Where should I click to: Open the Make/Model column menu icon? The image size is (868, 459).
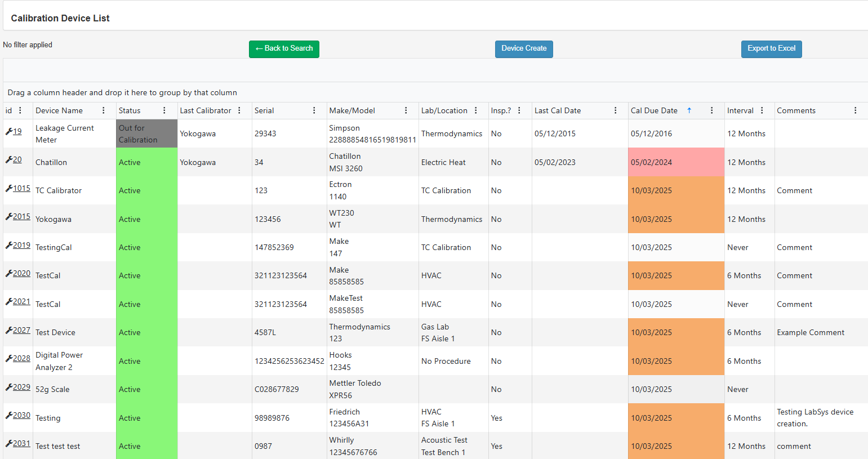[x=406, y=110]
